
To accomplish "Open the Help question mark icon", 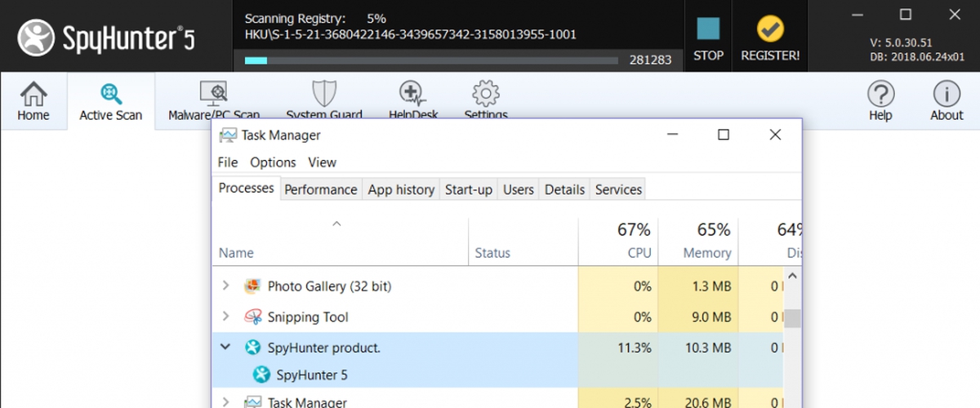I will coord(880,94).
